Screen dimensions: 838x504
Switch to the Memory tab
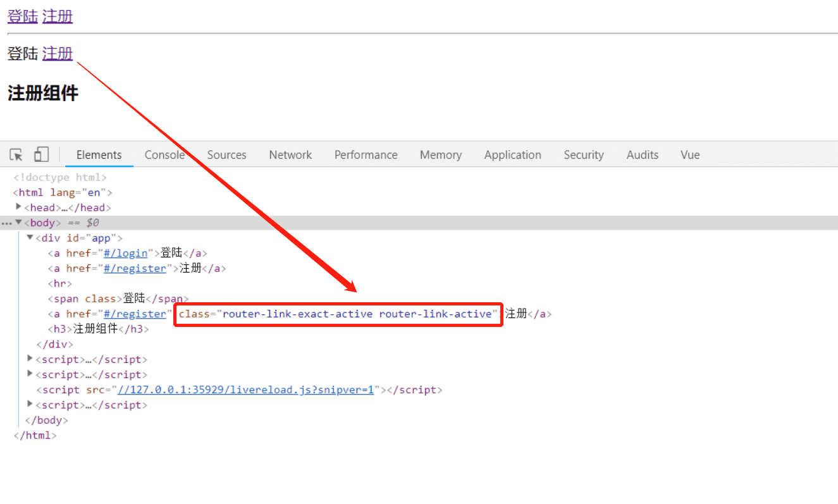coord(441,155)
